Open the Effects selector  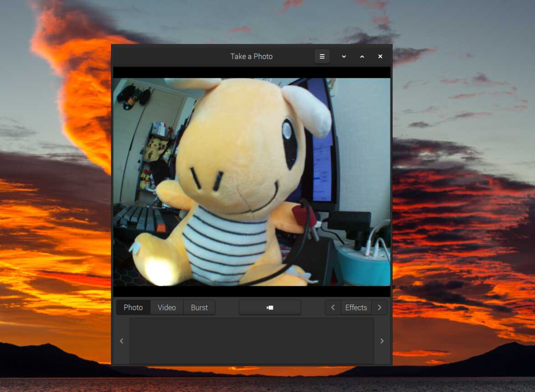click(356, 307)
